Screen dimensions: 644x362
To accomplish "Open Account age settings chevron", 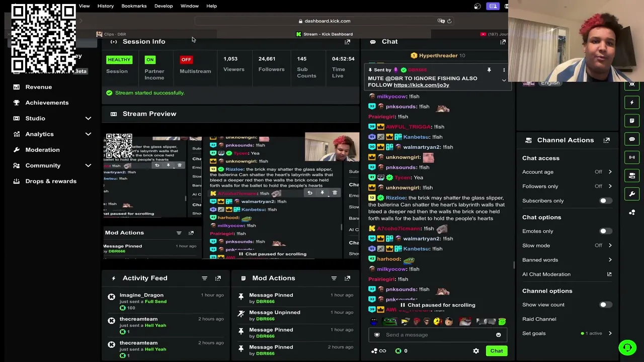I will [610, 172].
